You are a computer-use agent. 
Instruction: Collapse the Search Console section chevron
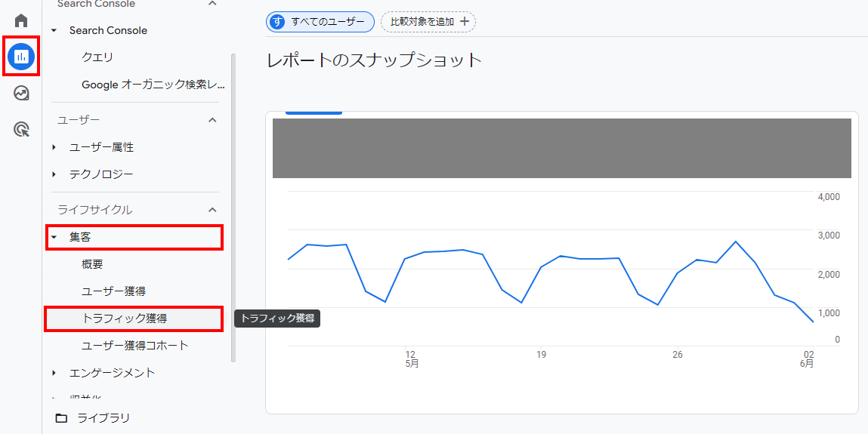(x=212, y=4)
